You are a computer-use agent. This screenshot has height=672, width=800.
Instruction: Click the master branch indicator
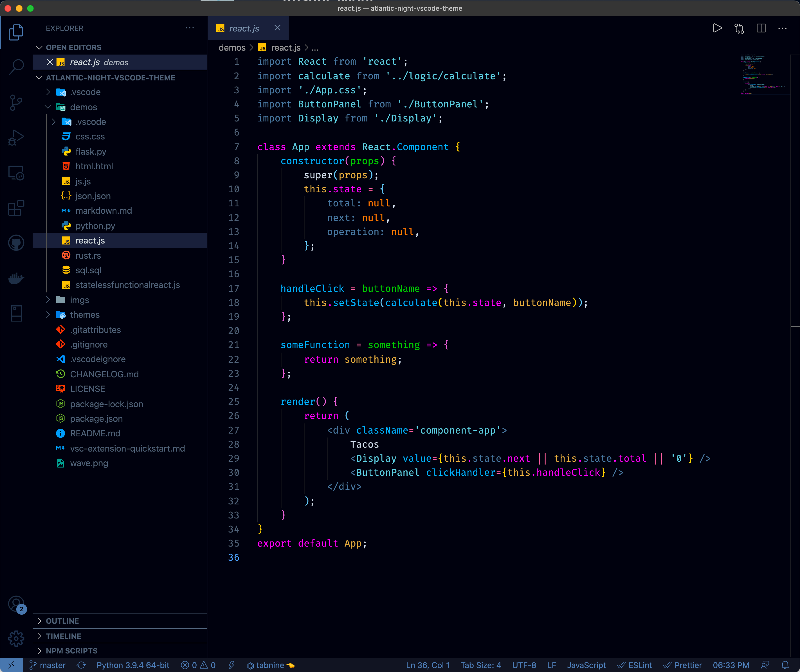click(x=48, y=665)
